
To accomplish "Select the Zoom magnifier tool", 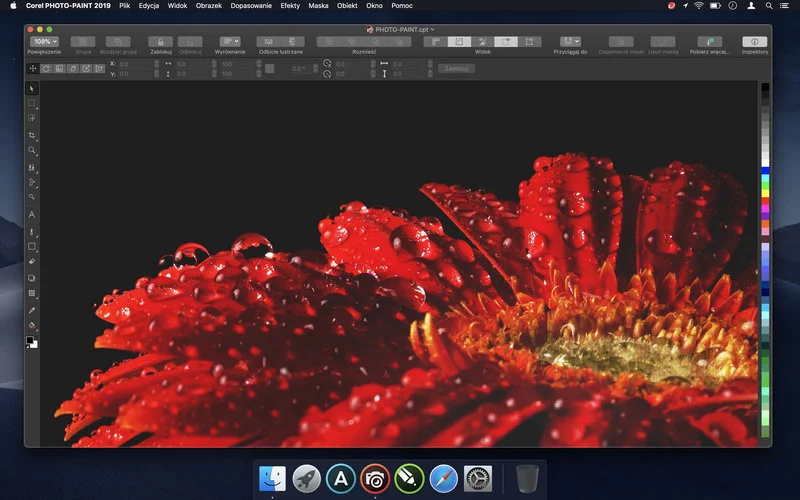I will 32,151.
